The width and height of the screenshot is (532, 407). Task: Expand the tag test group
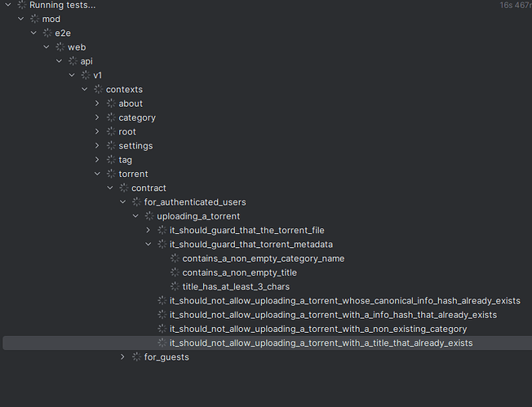tap(97, 159)
